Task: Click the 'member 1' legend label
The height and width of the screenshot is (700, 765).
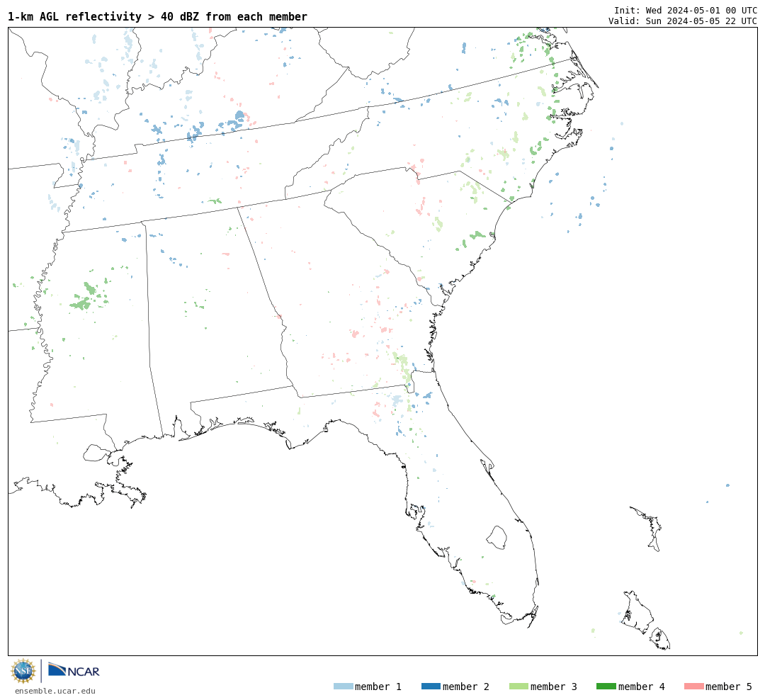Action: pyautogui.click(x=378, y=687)
